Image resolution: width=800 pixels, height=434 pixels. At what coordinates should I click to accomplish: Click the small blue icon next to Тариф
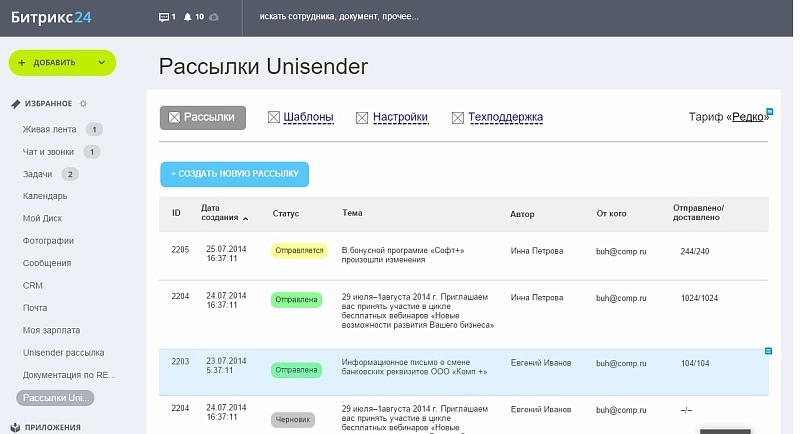tap(769, 111)
